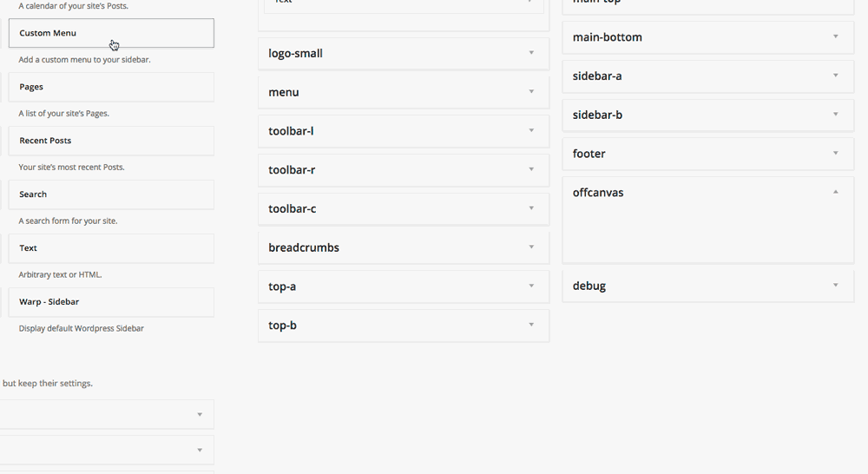Expand the sidebar-a widget area
The image size is (868, 474).
point(708,76)
